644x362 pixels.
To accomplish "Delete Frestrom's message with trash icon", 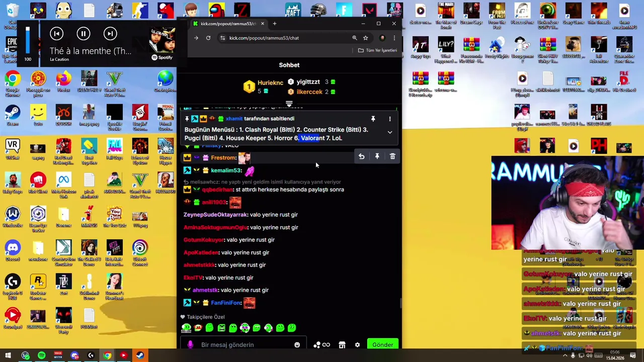I will (392, 156).
